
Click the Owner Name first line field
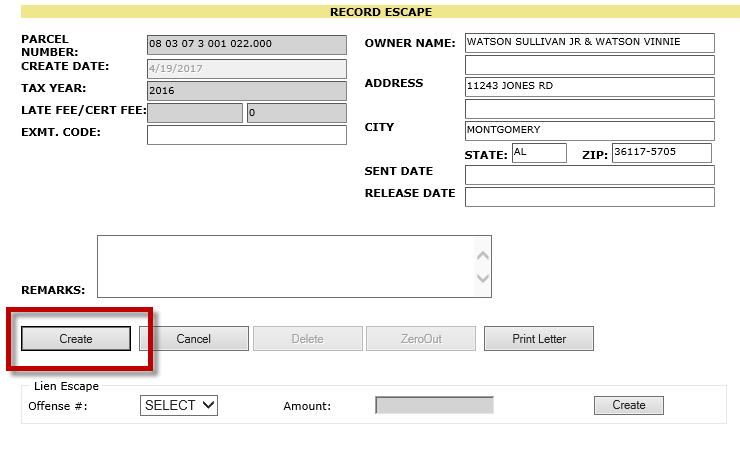click(x=590, y=42)
